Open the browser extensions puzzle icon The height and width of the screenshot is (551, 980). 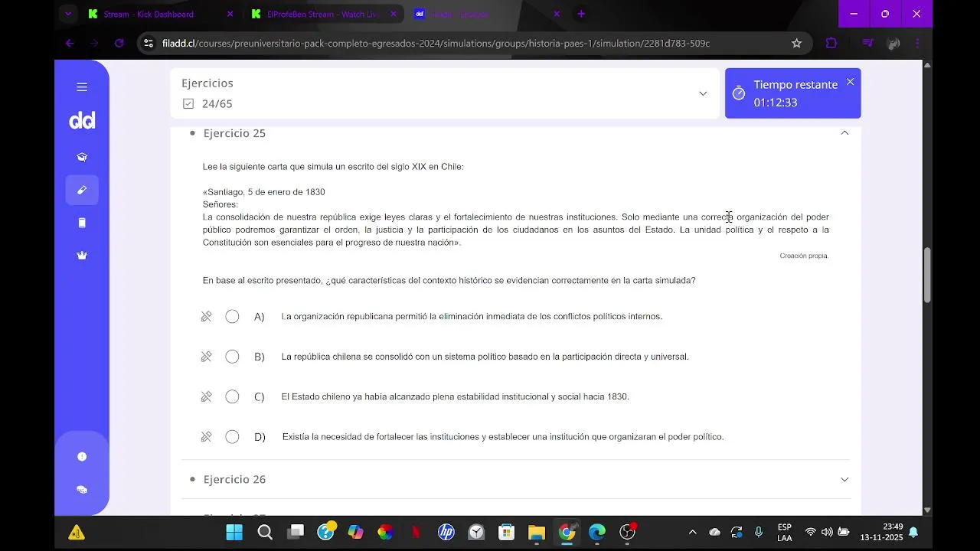point(831,44)
